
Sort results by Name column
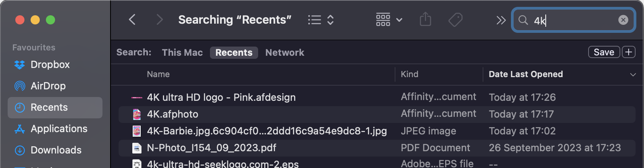(158, 74)
